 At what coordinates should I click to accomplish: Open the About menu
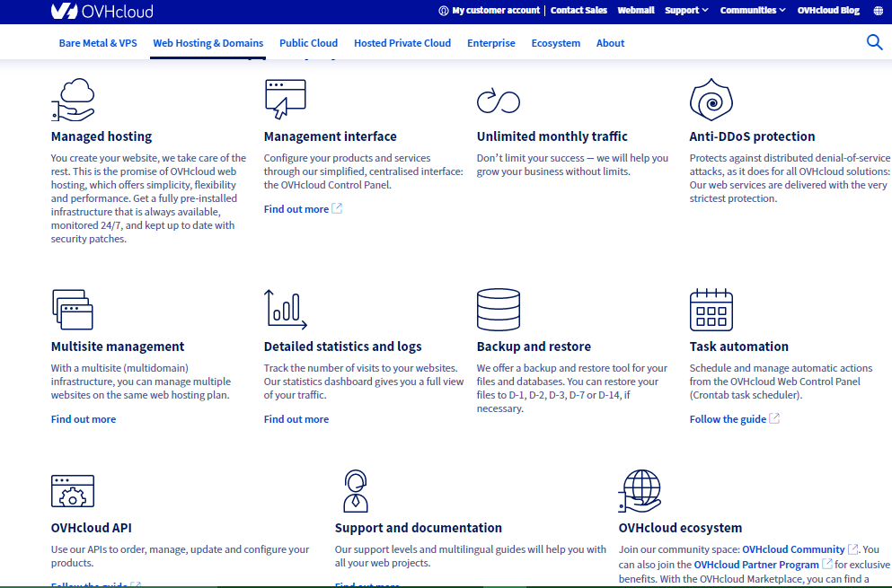click(x=611, y=43)
